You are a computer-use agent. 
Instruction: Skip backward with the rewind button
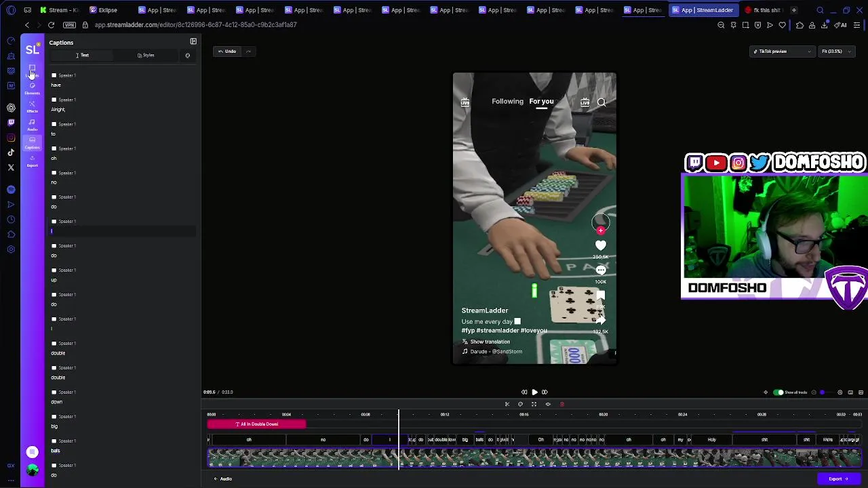[524, 392]
